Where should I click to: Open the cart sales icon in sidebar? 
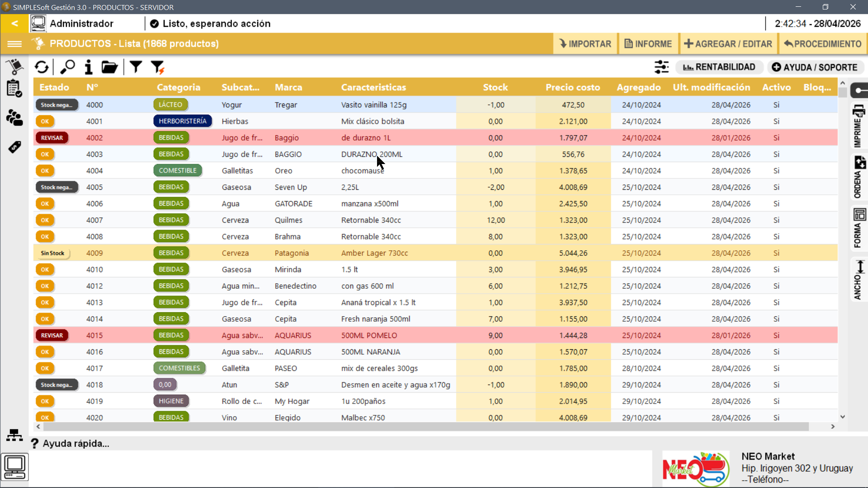[14, 67]
